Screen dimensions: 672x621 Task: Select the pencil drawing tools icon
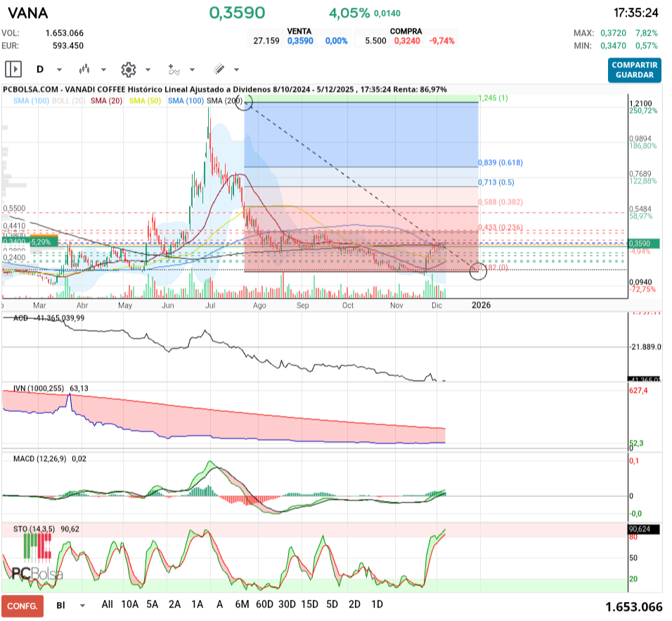click(219, 69)
